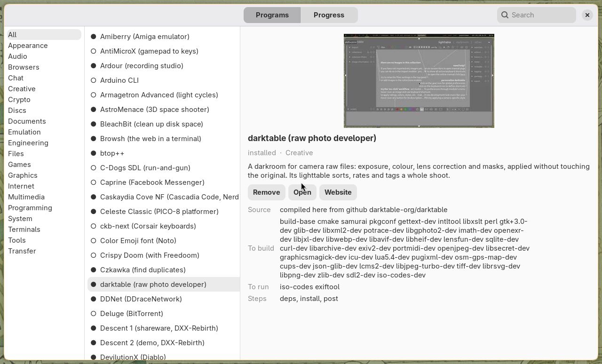Select the Terminals category
Viewport: 602px width, 364px height.
click(x=44, y=229)
